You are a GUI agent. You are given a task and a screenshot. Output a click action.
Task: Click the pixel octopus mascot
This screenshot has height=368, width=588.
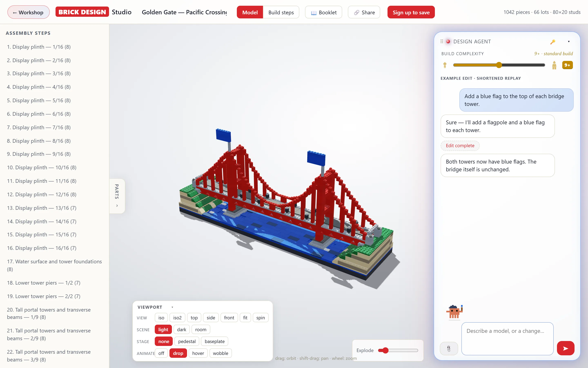click(x=454, y=312)
